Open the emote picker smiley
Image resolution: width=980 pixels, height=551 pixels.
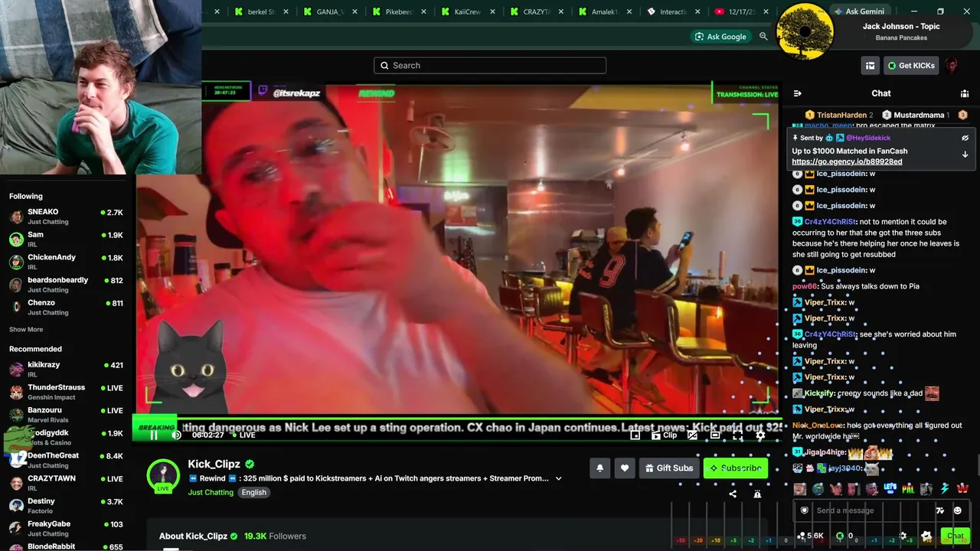coord(957,510)
